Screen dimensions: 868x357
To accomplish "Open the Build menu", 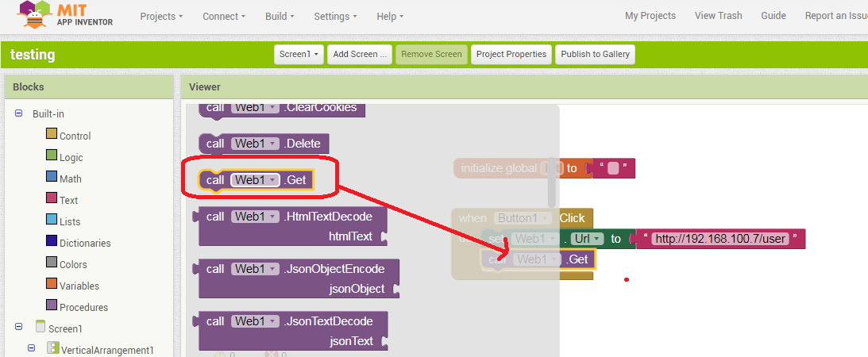I will point(280,16).
